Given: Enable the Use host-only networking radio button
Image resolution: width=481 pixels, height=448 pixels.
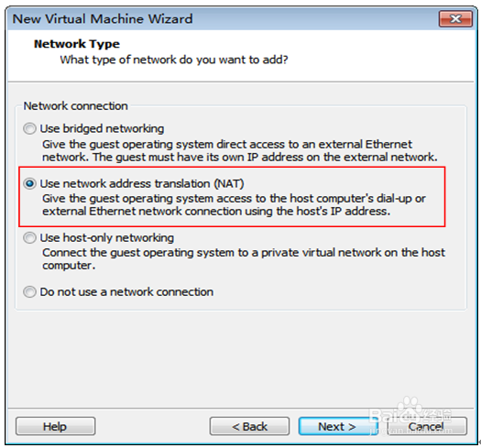Looking at the screenshot, I should tap(29, 237).
